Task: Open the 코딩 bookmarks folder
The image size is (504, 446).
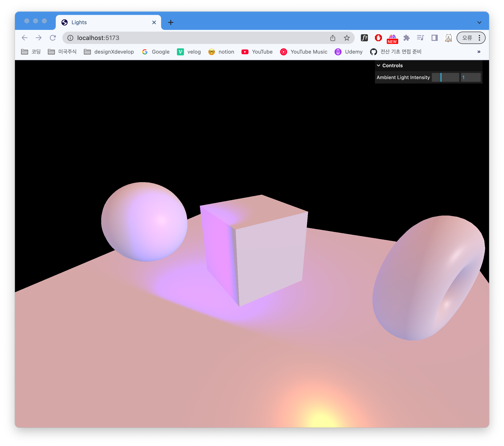Action: tap(31, 52)
